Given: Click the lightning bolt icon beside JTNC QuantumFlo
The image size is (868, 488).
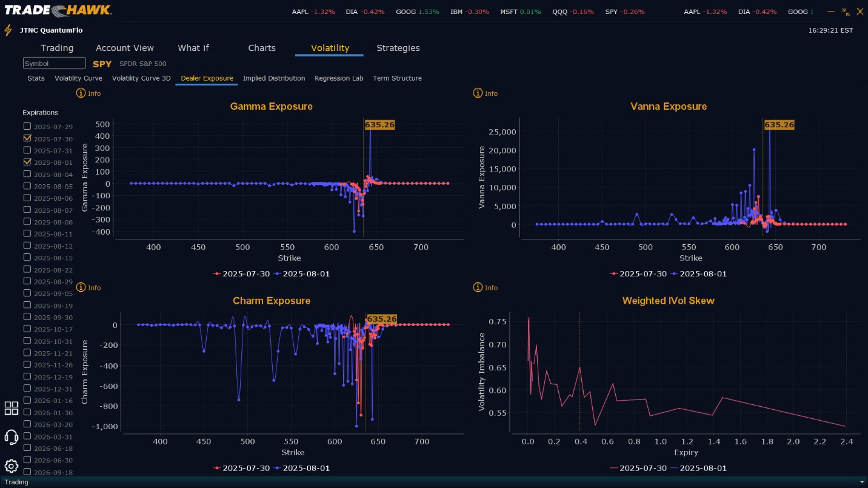Looking at the screenshot, I should pyautogui.click(x=8, y=30).
